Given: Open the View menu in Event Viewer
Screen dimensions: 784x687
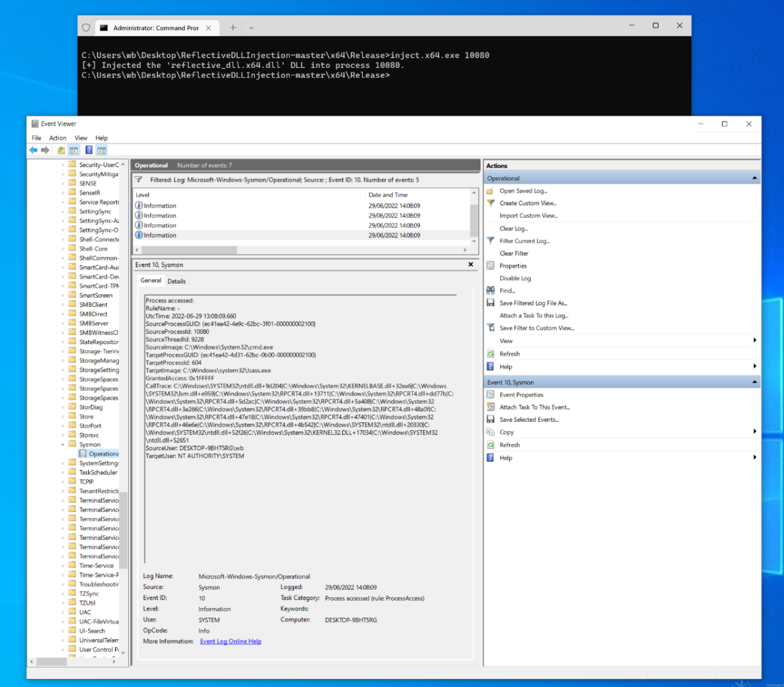Looking at the screenshot, I should coord(81,138).
